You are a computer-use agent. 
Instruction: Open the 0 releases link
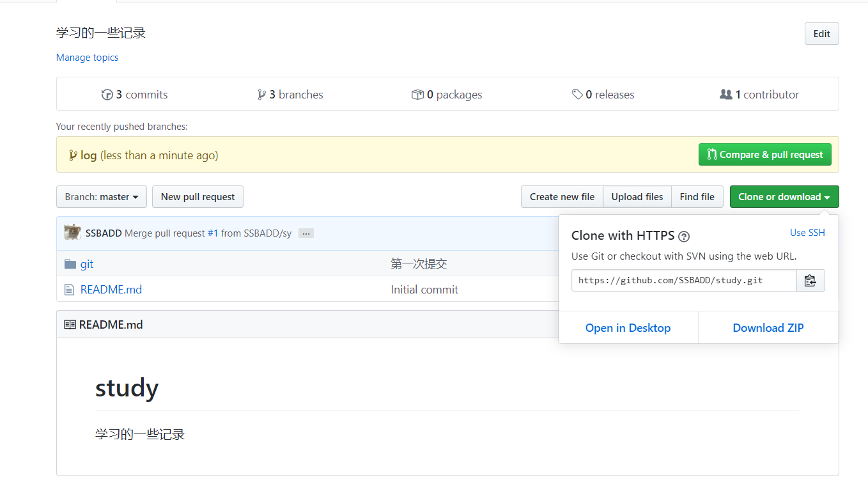[x=603, y=95]
